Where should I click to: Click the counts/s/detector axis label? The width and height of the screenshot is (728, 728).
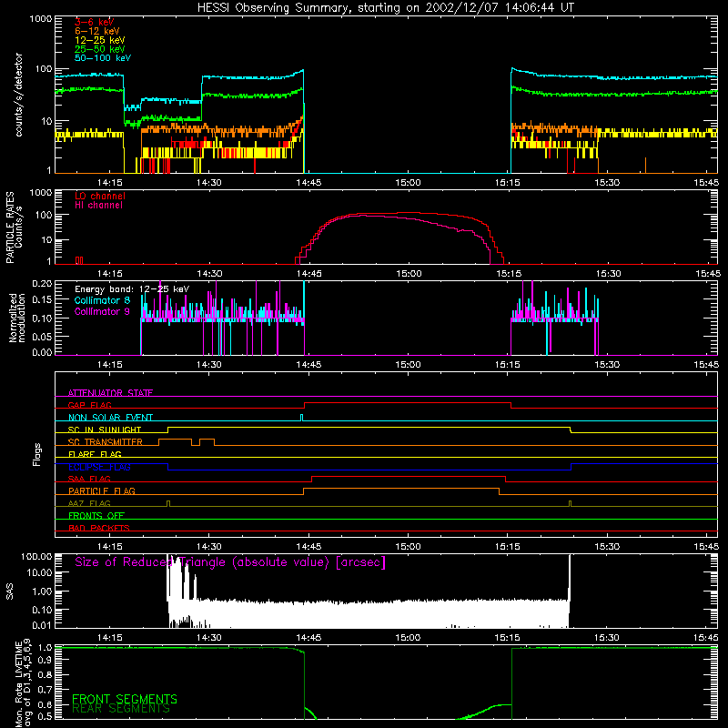(18, 95)
